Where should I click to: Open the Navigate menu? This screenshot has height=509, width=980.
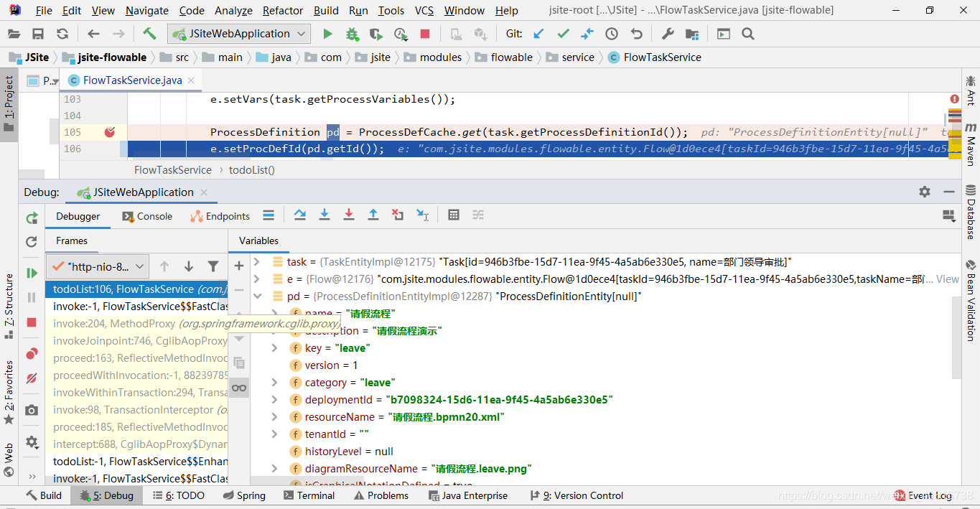point(147,11)
